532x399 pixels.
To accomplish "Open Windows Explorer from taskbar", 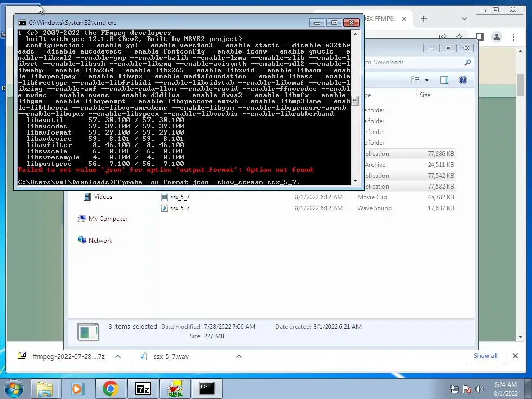I will pos(45,389).
